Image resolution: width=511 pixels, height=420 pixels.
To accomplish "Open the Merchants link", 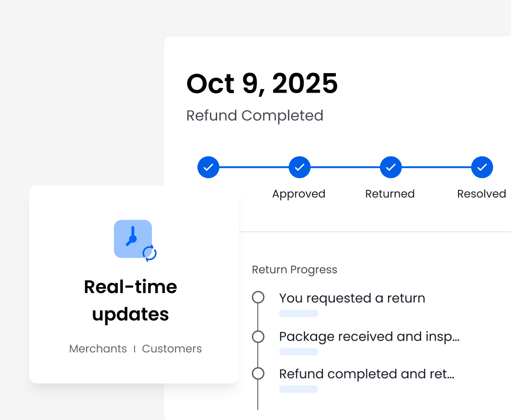I will (98, 349).
